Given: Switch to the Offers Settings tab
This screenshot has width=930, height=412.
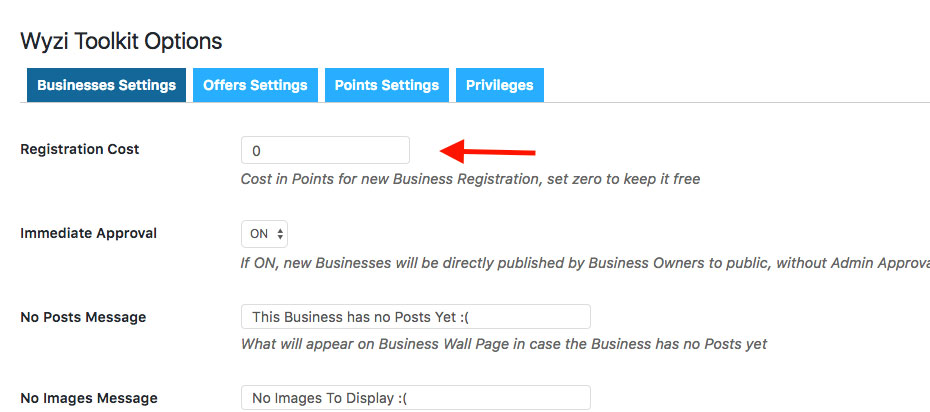Looking at the screenshot, I should click(255, 85).
